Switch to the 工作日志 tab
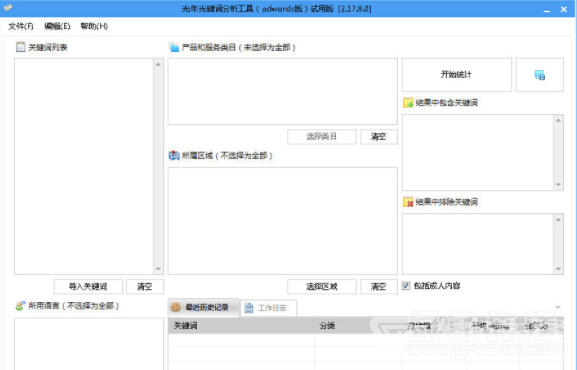The height and width of the screenshot is (370, 577). [x=268, y=308]
